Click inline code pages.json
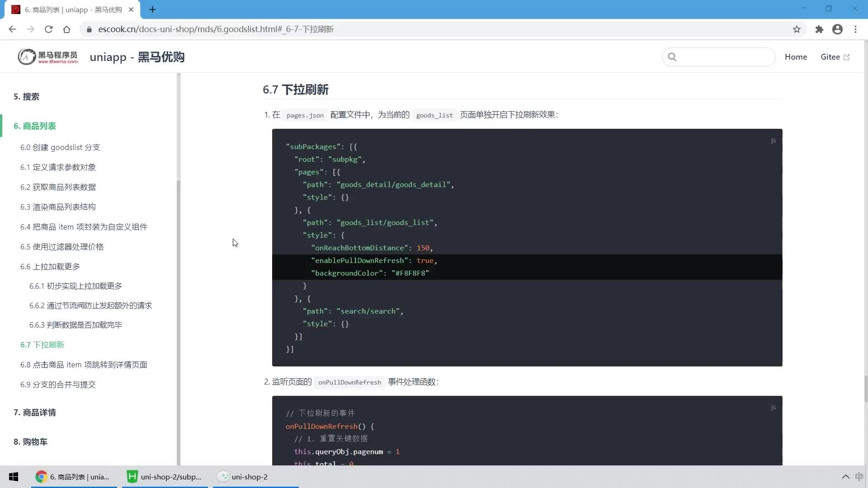Screen dimensions: 868x488 305,115
